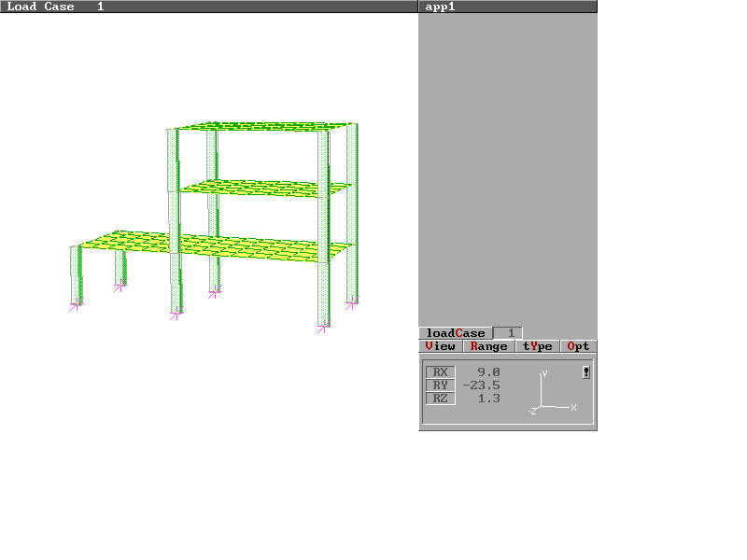The image size is (747, 560).
Task: Click the magenta support at the far-left column
Action: [x=77, y=304]
